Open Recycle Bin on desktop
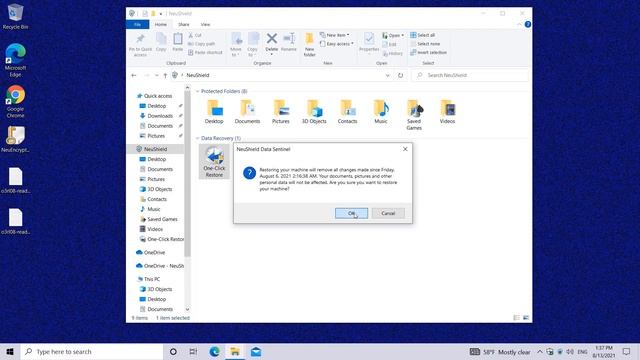The image size is (640, 360). [x=15, y=17]
